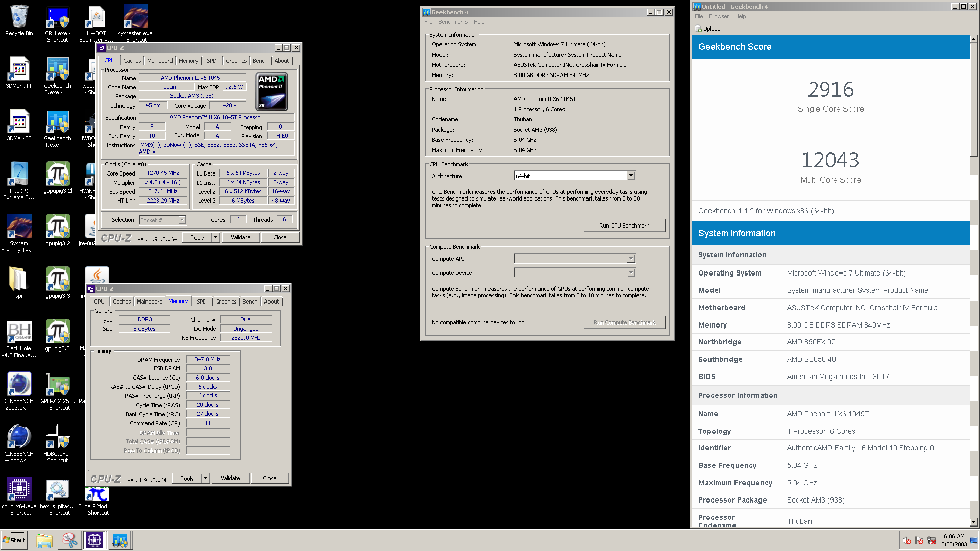
Task: Select the spi folder on desktop
Action: pos(19,283)
